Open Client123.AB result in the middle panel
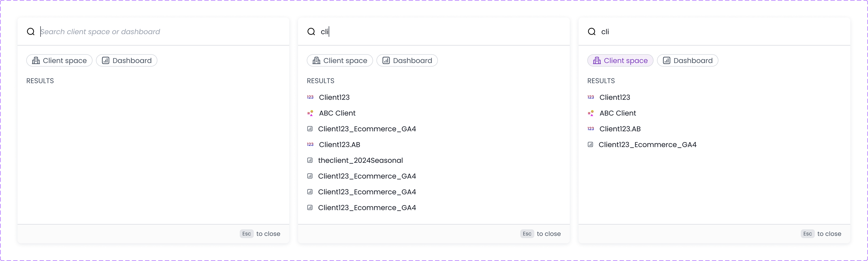 coord(339,145)
